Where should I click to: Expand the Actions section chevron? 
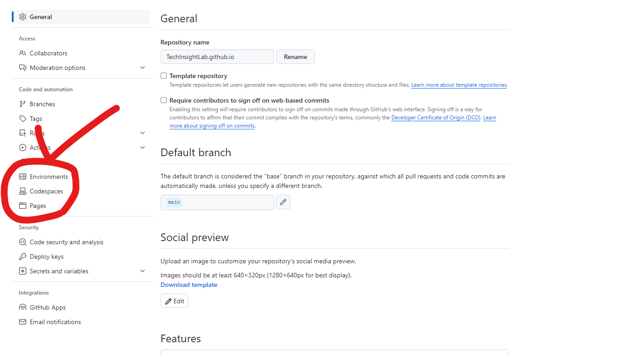tap(143, 148)
